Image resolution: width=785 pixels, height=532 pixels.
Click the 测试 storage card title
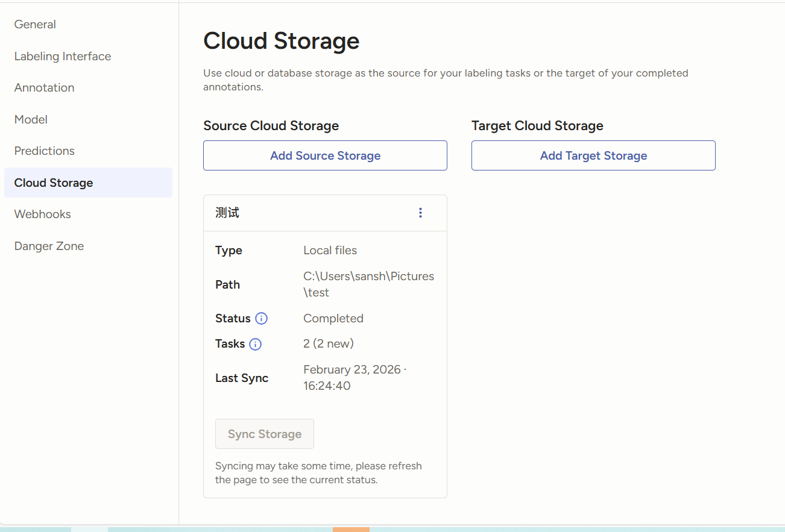227,213
